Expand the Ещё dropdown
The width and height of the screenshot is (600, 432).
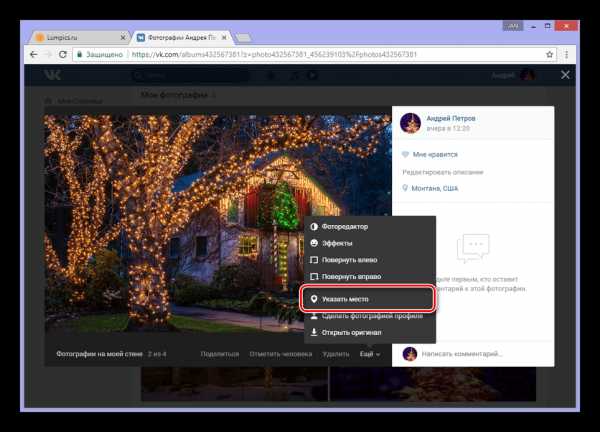coord(370,354)
